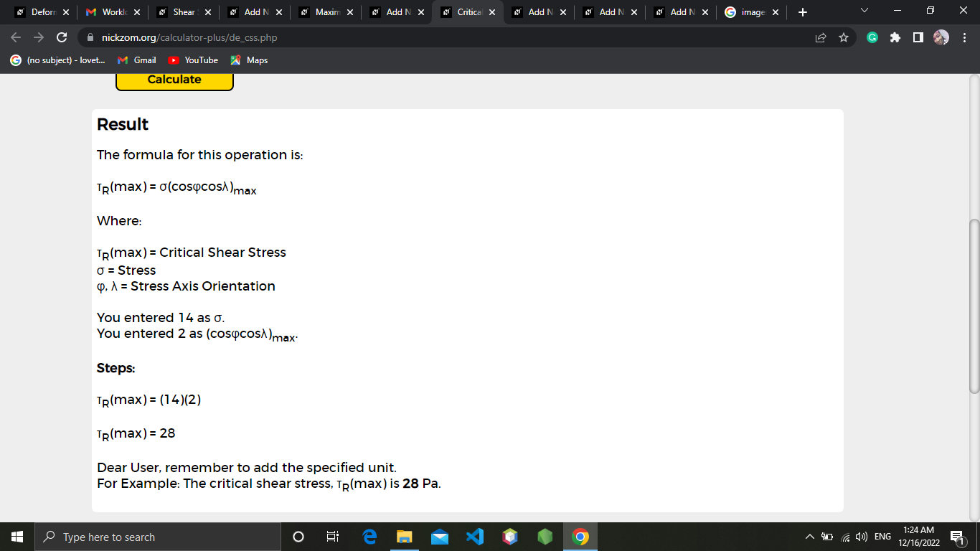Open a new tab with the plus button

[x=802, y=12]
